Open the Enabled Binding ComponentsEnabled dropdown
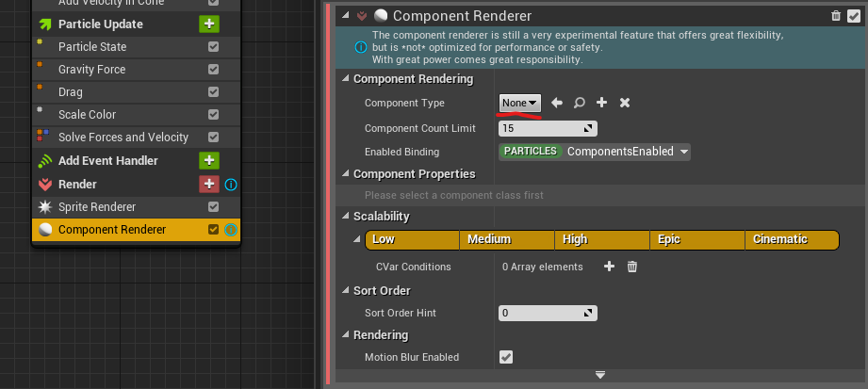This screenshot has width=868, height=389. click(594, 152)
